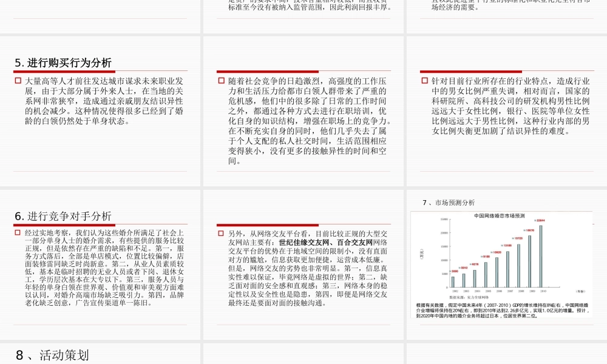The height and width of the screenshot is (364, 607).
Task: Click the paragraph starting "经过实地考察"
Action: 104,268
